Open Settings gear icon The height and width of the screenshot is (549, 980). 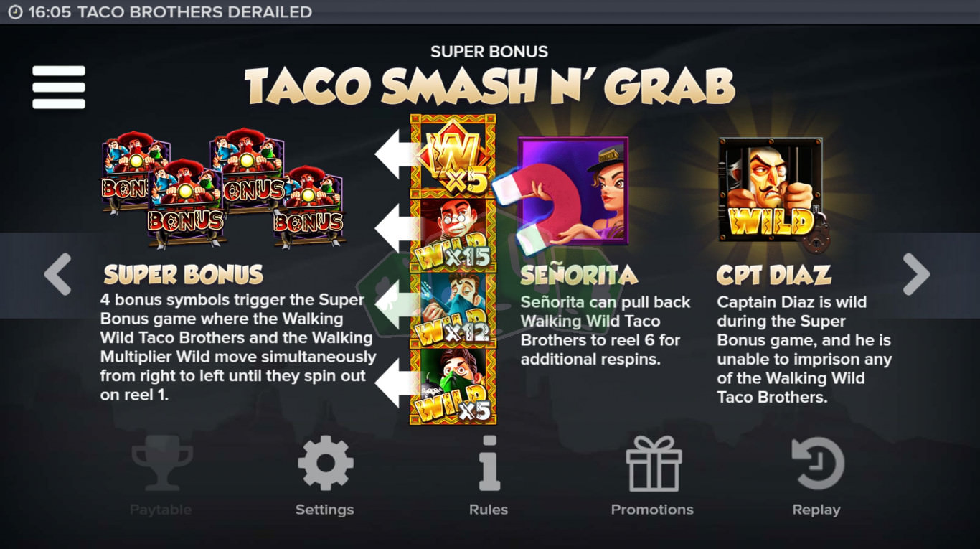click(x=326, y=463)
